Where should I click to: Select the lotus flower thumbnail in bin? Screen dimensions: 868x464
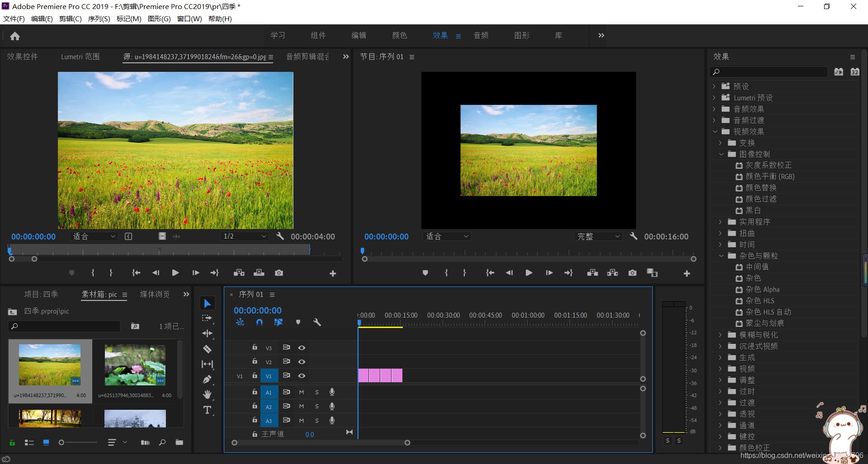pyautogui.click(x=135, y=365)
